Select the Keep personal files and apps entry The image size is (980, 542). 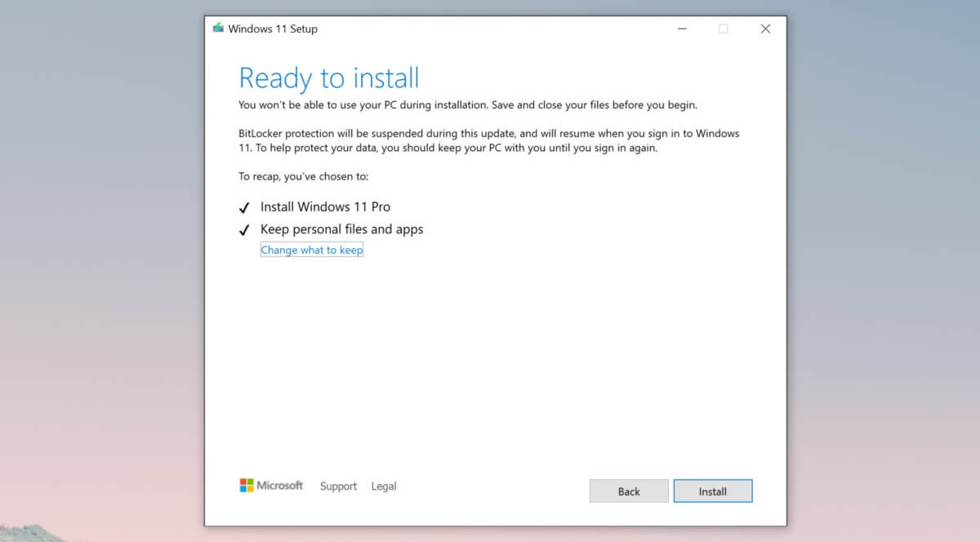(341, 229)
